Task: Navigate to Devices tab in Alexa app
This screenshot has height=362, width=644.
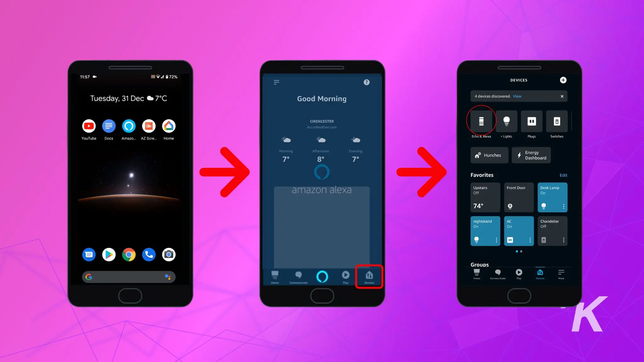Action: [369, 275]
